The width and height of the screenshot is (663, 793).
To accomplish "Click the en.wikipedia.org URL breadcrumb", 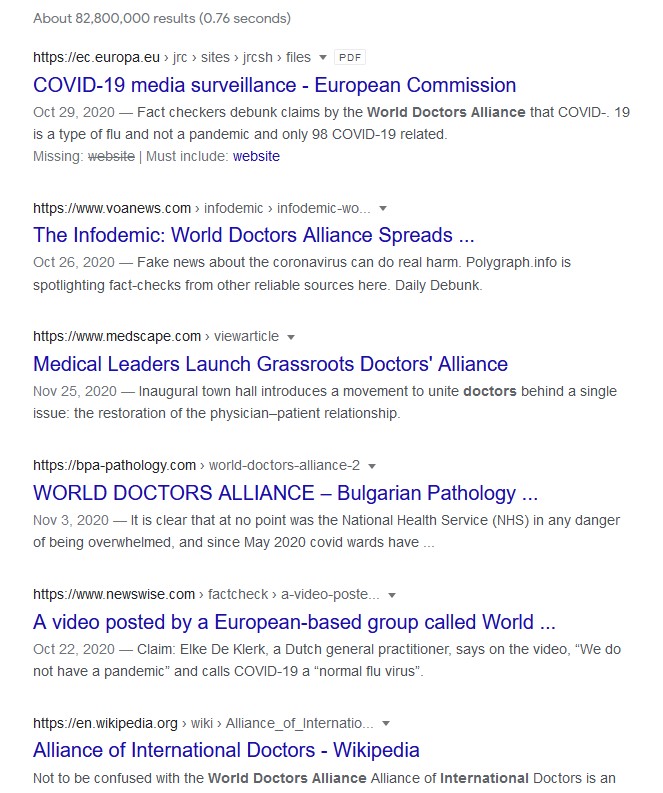I will (203, 723).
